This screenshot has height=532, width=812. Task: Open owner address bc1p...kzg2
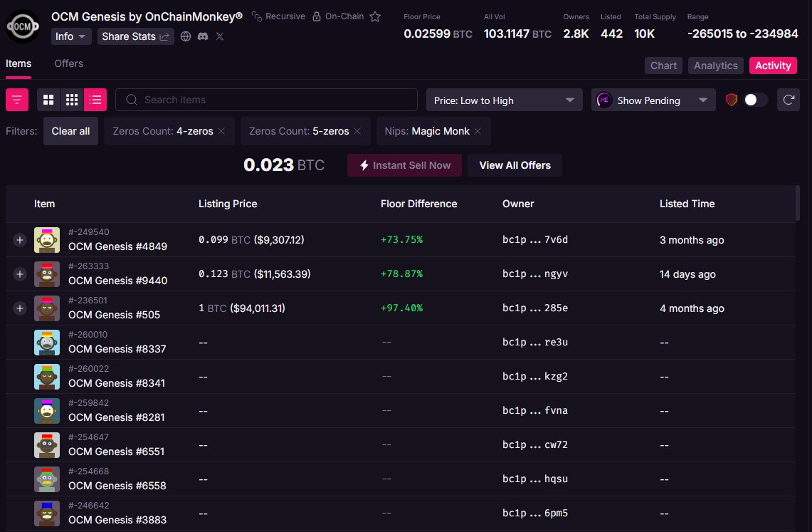(535, 377)
